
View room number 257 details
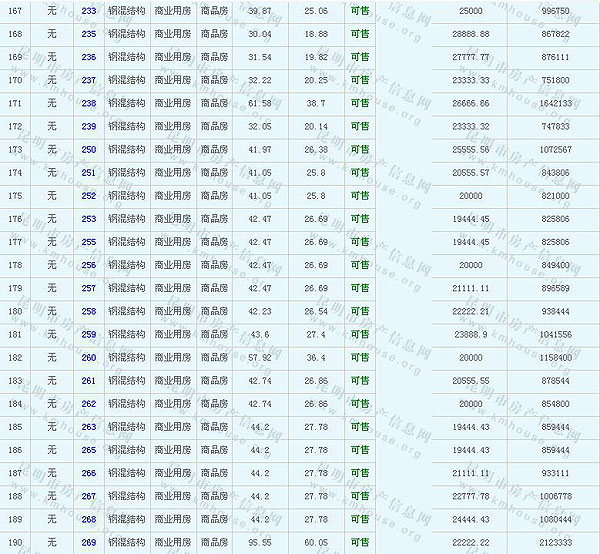[89, 288]
